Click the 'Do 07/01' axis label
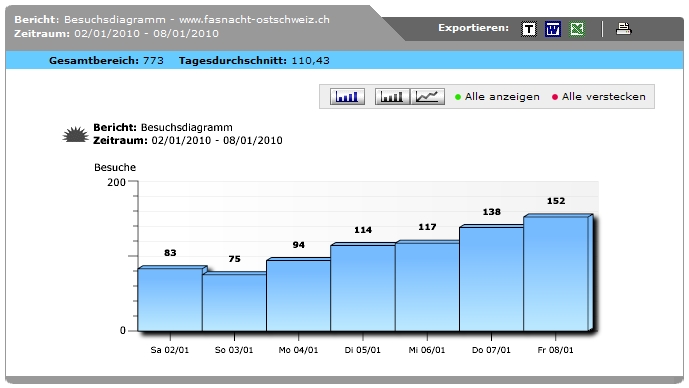 (x=491, y=350)
